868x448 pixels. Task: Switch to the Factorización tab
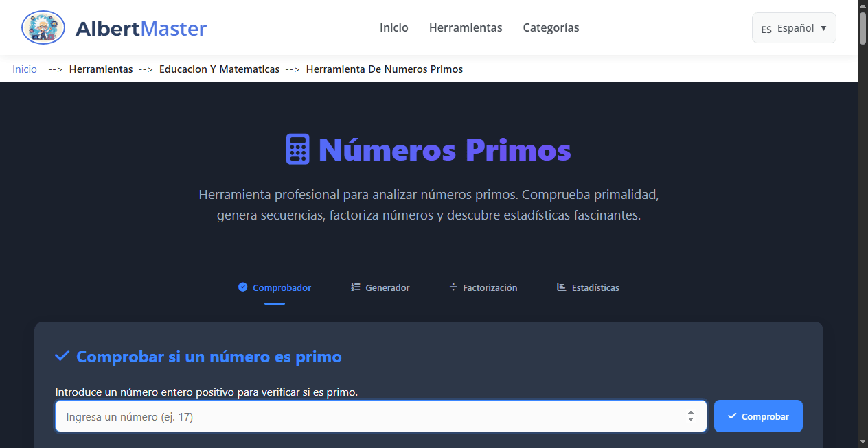[x=489, y=287]
